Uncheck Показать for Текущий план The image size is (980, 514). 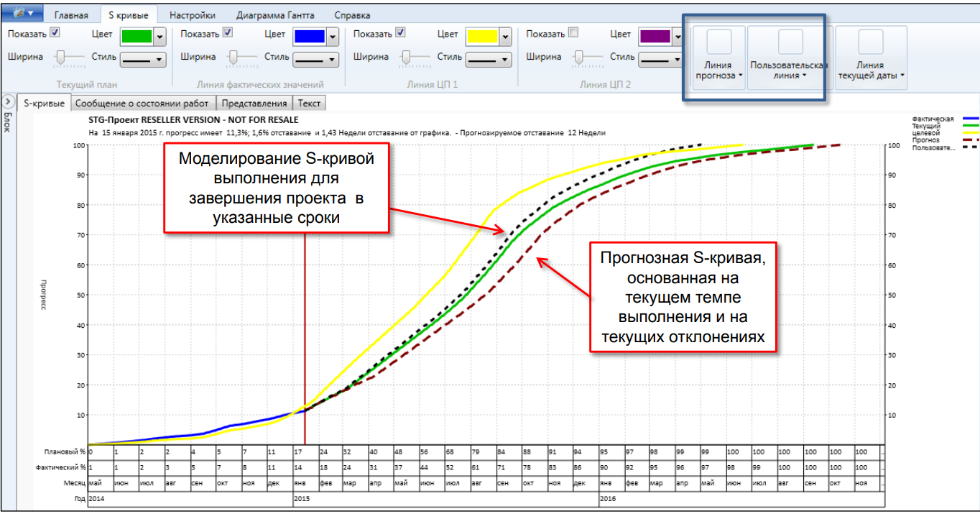(55, 33)
